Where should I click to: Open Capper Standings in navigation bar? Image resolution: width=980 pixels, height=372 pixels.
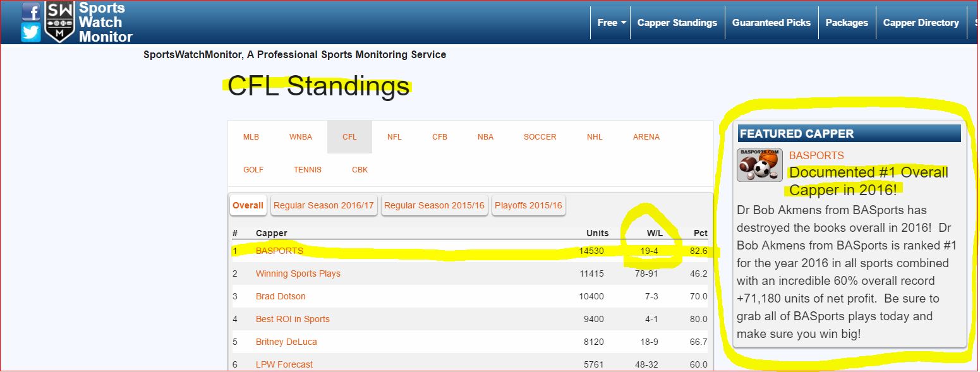[x=677, y=23]
